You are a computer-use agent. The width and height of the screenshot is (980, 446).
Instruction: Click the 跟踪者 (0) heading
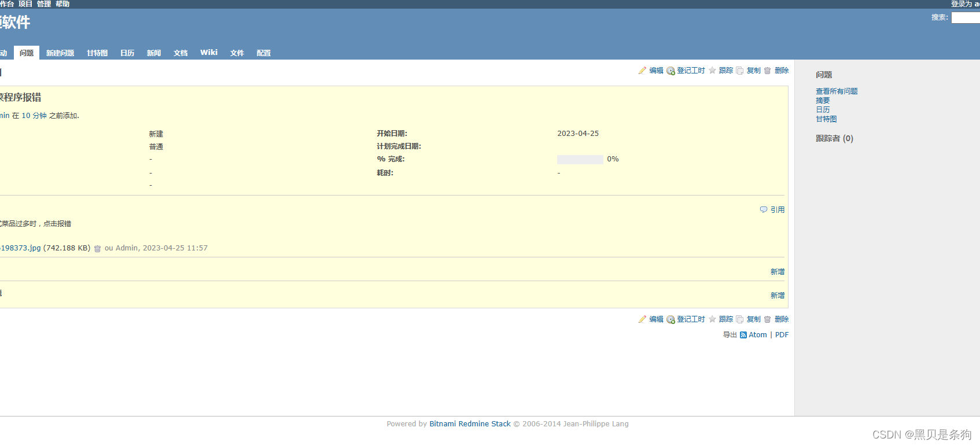coord(834,138)
